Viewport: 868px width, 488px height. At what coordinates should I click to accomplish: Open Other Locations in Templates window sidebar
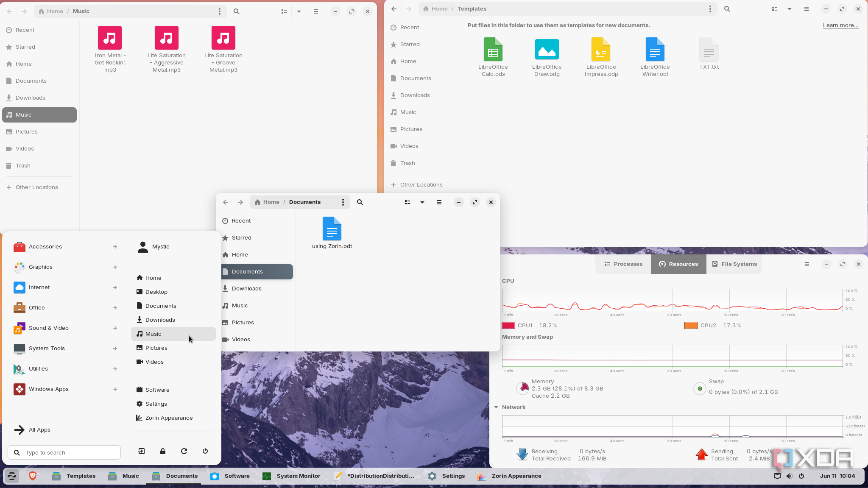click(x=424, y=185)
